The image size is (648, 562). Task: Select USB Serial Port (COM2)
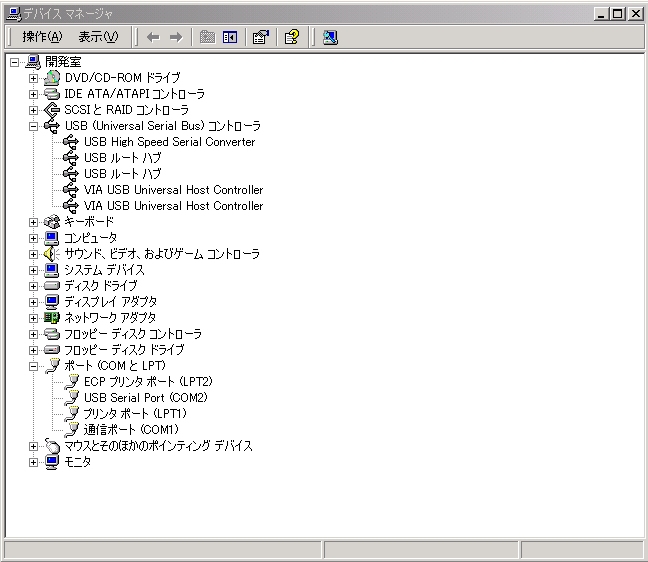(145, 398)
